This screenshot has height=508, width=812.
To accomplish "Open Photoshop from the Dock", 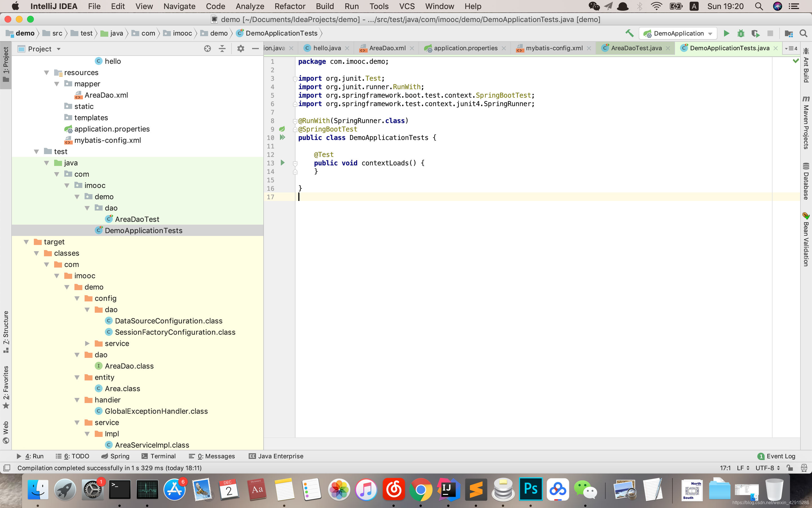I will click(x=531, y=489).
